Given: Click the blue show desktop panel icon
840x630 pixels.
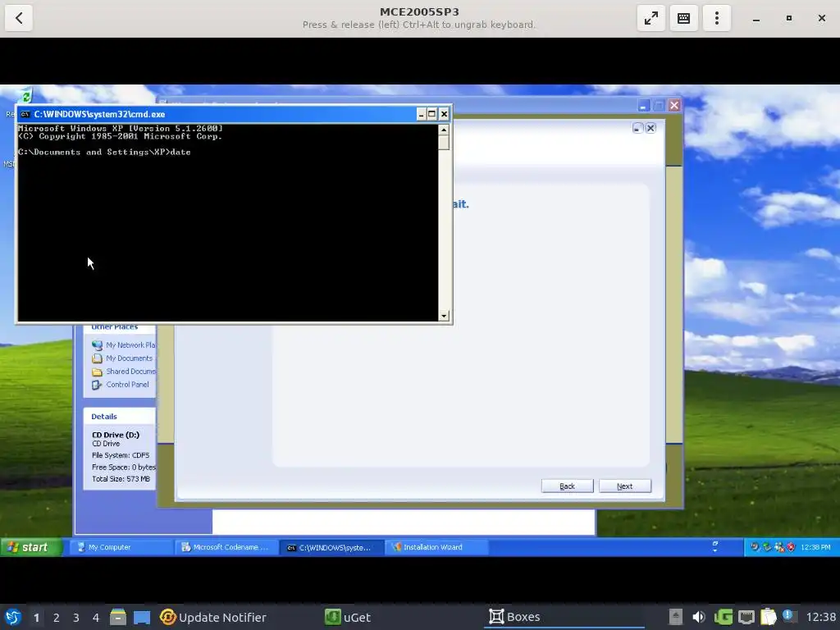Looking at the screenshot, I should click(142, 617).
